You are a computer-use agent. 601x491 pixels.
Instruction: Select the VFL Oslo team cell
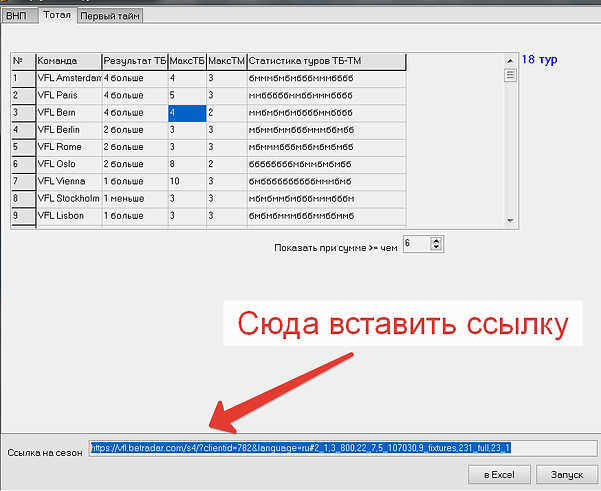pyautogui.click(x=68, y=164)
